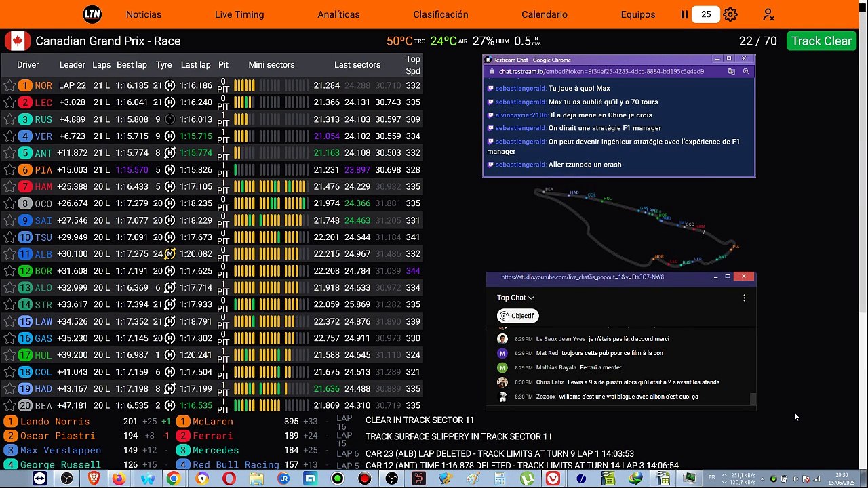Open UR Browser from the taskbar

tap(283, 479)
